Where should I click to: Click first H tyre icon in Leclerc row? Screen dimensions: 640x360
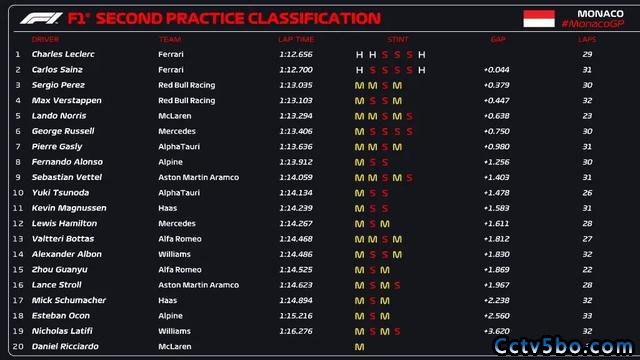(x=359, y=55)
